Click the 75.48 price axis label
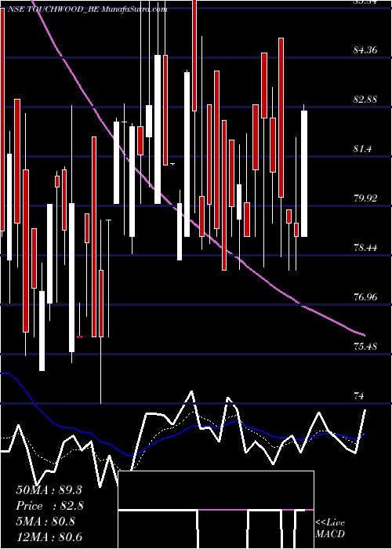392x549 pixels. coord(365,347)
